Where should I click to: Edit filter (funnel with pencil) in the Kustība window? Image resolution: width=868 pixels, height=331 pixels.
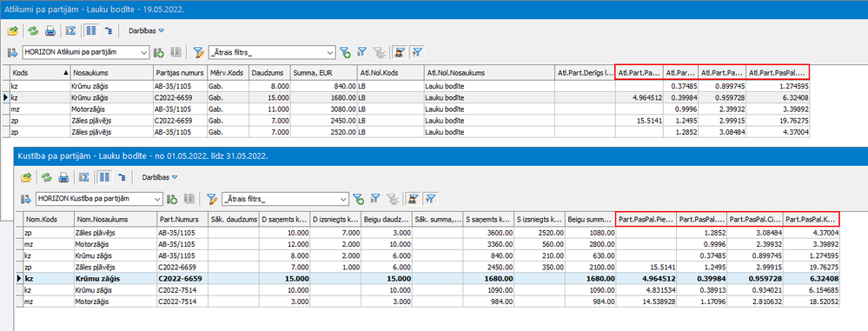[x=212, y=199]
